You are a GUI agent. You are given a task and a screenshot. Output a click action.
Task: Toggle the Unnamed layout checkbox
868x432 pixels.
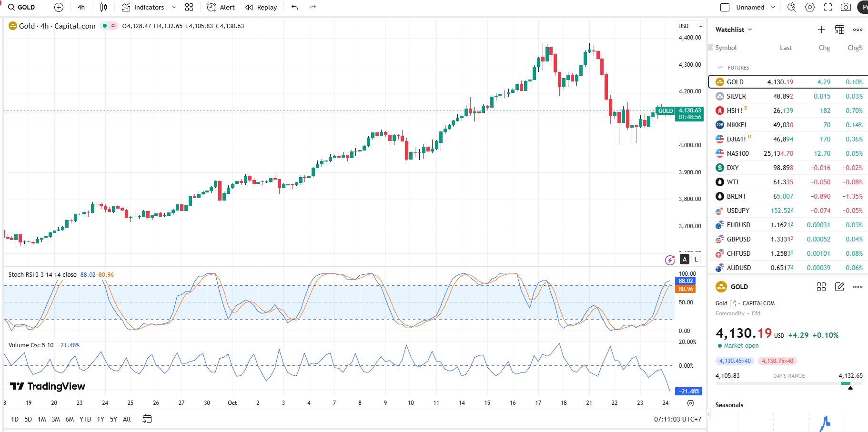pyautogui.click(x=725, y=7)
